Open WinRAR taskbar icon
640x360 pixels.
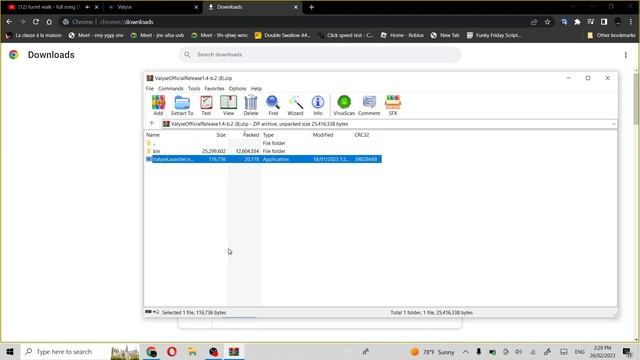pyautogui.click(x=234, y=351)
